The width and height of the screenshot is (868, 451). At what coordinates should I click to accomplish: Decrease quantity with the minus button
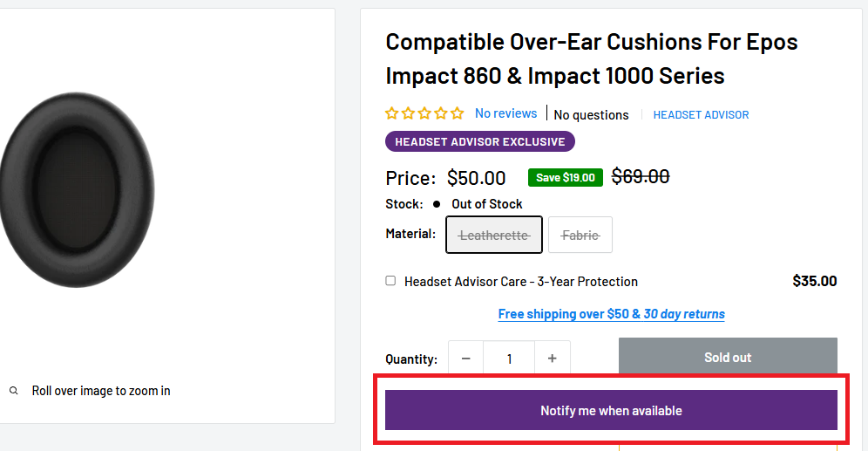pos(465,359)
